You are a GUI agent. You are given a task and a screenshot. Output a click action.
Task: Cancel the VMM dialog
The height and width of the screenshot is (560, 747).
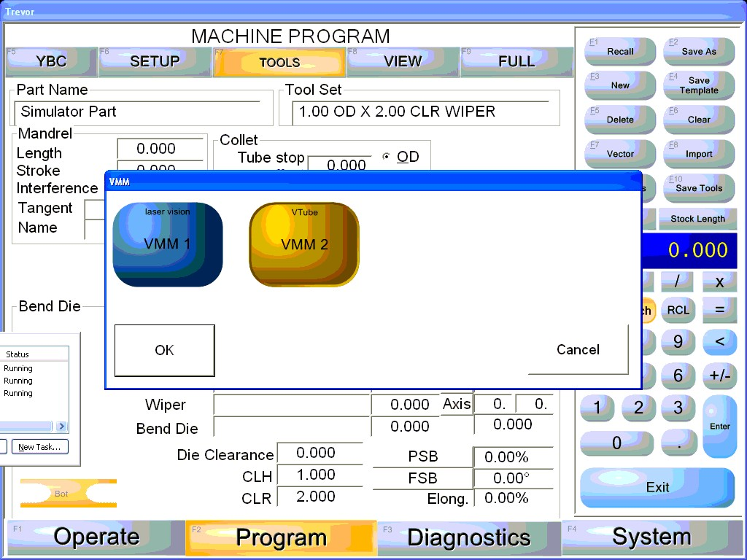pyautogui.click(x=578, y=350)
